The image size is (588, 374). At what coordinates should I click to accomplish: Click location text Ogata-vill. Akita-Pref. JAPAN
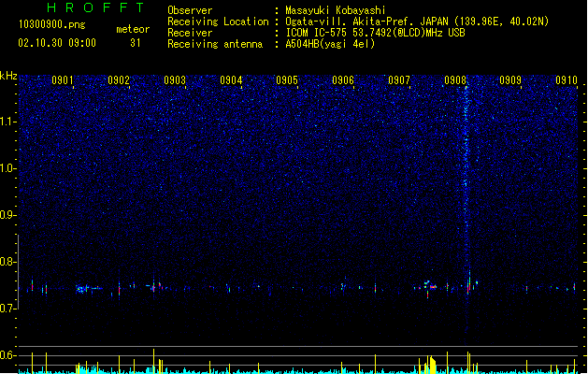(366, 22)
